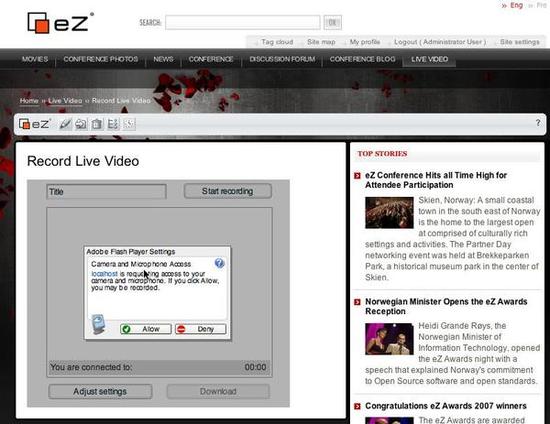
Task: Open toolbar help question mark
Action: (x=538, y=123)
